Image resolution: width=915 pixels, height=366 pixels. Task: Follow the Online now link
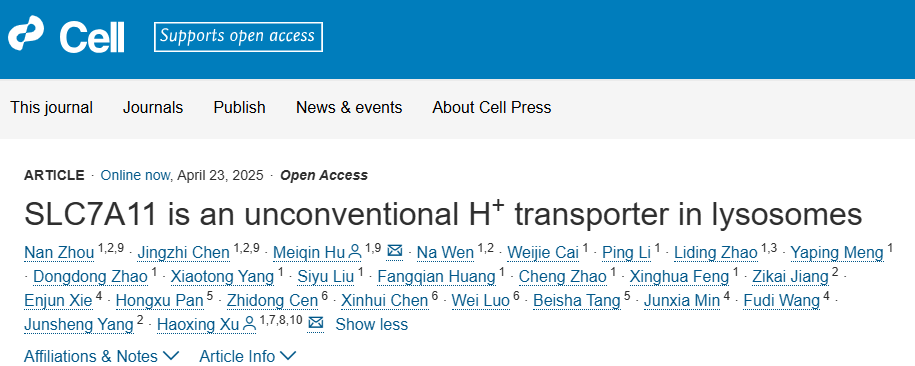pyautogui.click(x=135, y=175)
